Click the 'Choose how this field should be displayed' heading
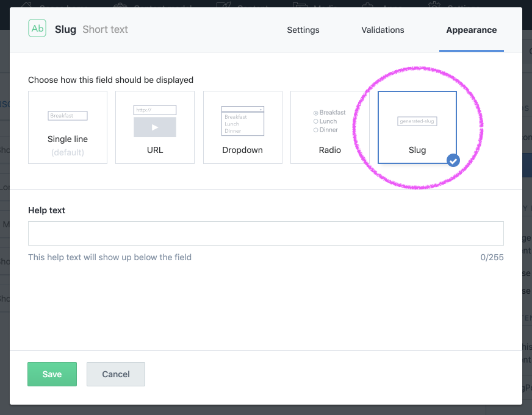This screenshot has height=415, width=532. click(110, 80)
